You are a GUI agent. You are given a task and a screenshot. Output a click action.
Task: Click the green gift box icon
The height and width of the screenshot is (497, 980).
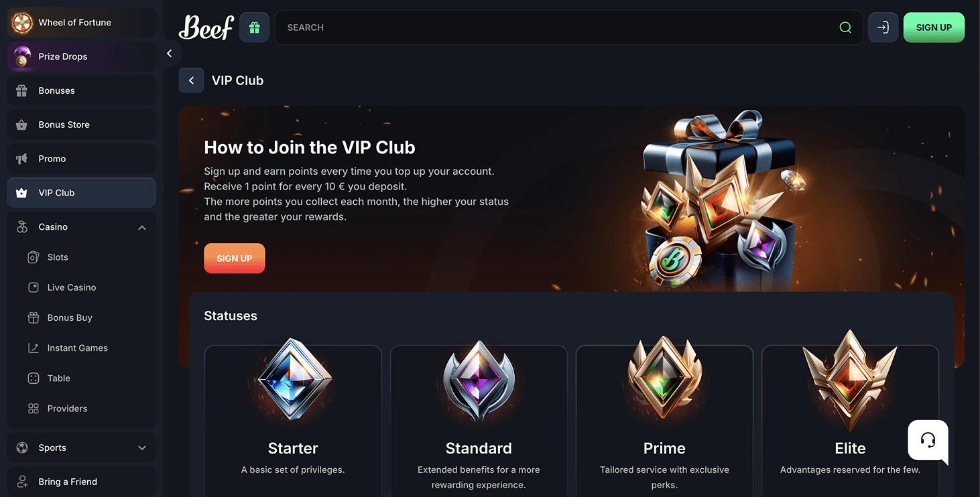point(254,27)
